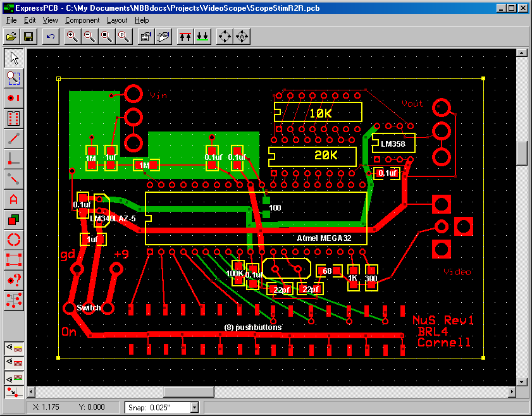Zoom to fit the whole board
Viewport: 532px width, 416px height.
tap(107, 36)
